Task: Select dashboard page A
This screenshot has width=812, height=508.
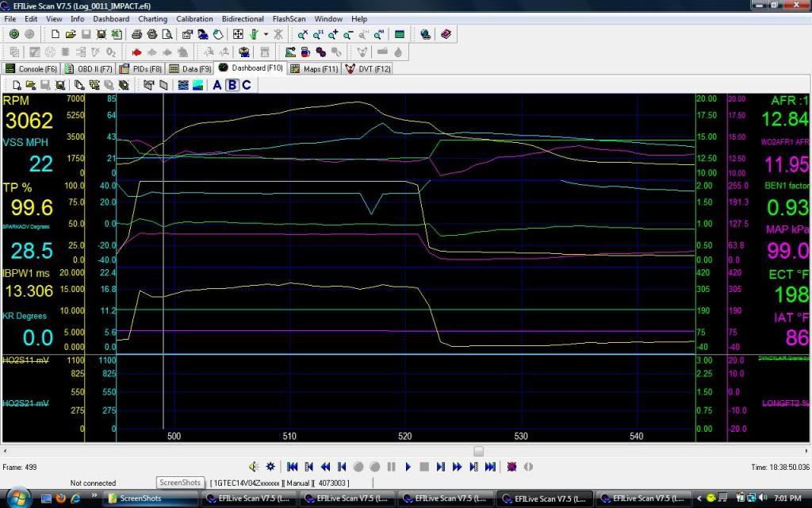Action: click(x=217, y=85)
